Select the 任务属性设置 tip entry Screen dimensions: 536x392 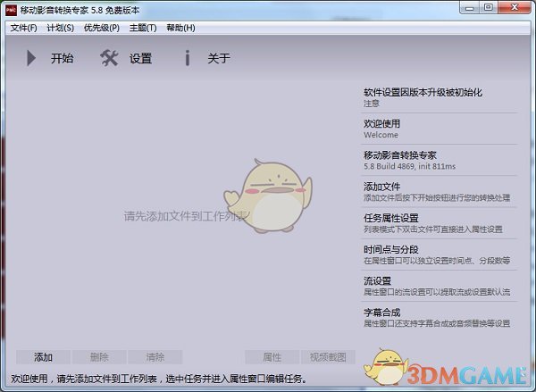coord(439,223)
